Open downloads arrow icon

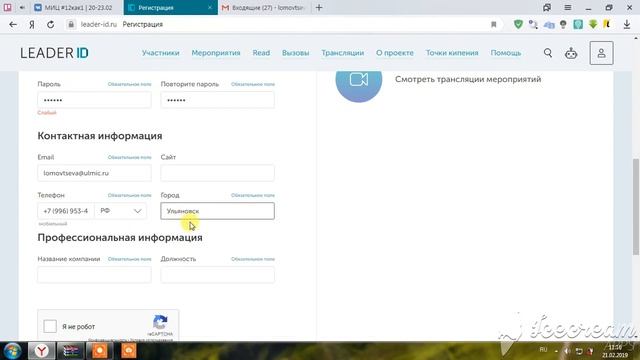627,24
